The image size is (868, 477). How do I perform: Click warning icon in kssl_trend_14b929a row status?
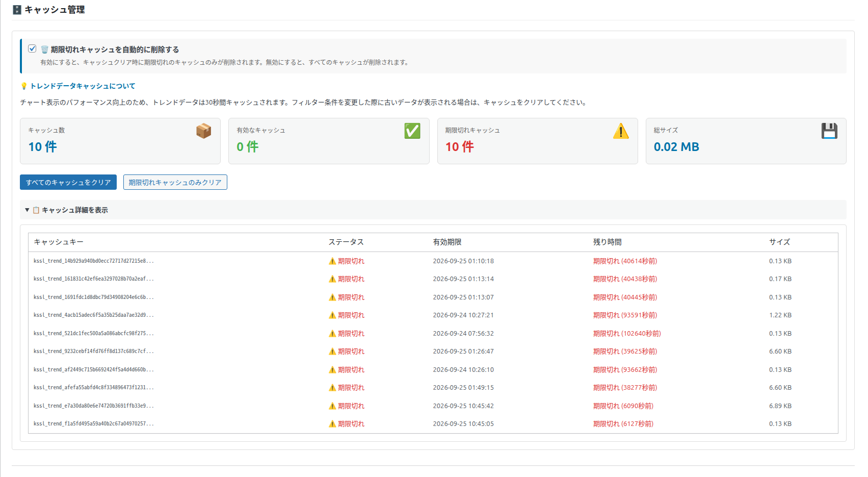tap(332, 261)
